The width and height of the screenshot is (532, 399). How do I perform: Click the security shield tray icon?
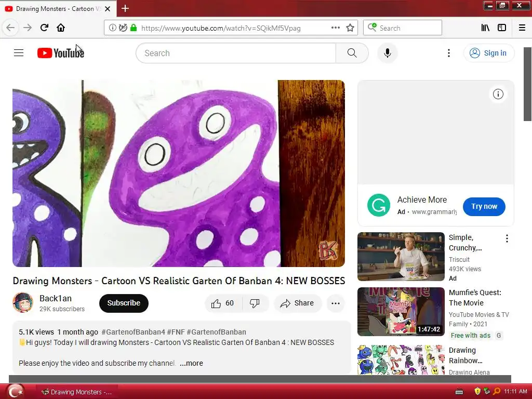click(x=477, y=391)
